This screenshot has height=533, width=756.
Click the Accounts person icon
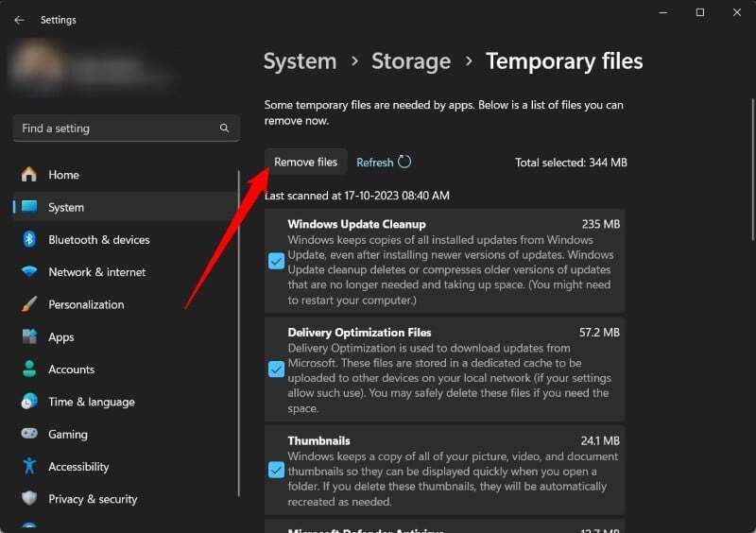[29, 369]
